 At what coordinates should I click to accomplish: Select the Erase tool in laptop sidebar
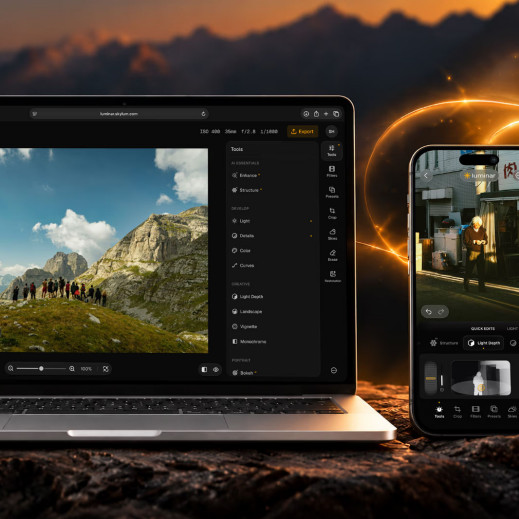coord(332,255)
